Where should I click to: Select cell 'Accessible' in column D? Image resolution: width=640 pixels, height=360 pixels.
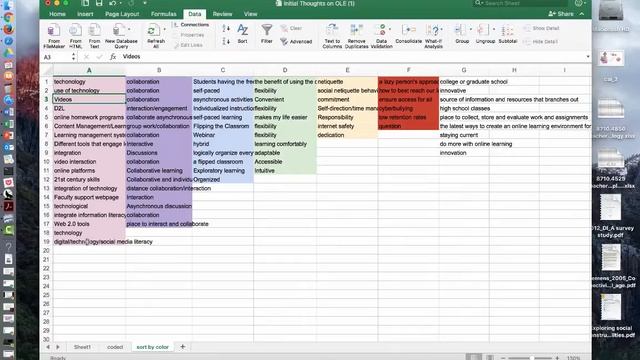(x=284, y=162)
